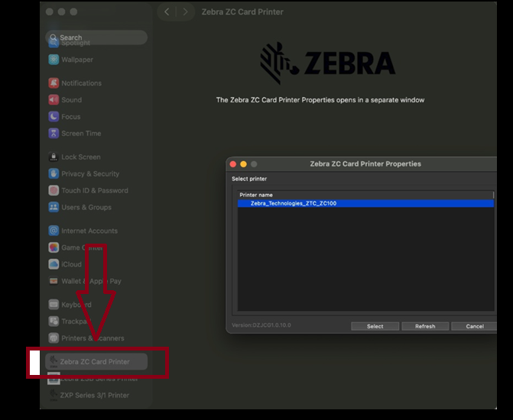Viewport: 513px width, 420px height.
Task: Select Zebra_Technologies_ZTC_ZC100 printer row
Action: (365, 203)
